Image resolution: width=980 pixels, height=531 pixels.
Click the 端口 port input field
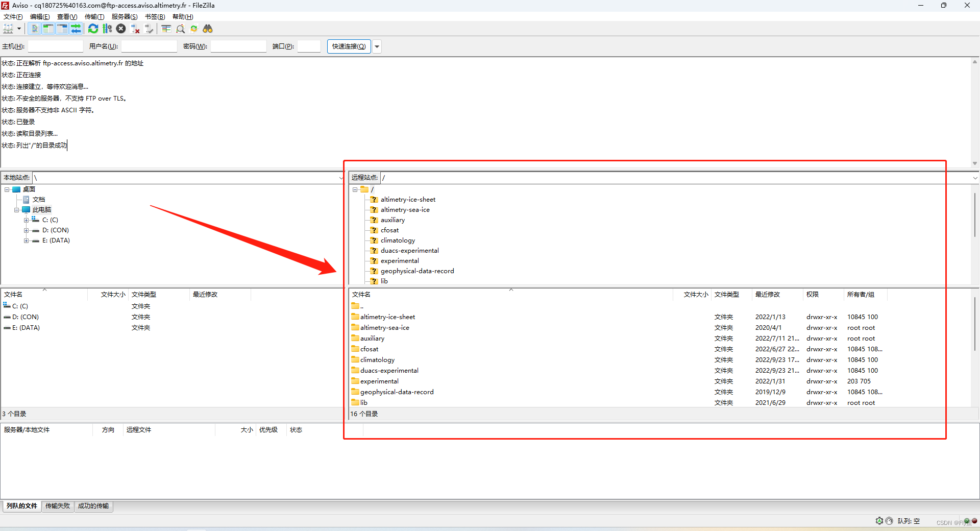coord(309,46)
